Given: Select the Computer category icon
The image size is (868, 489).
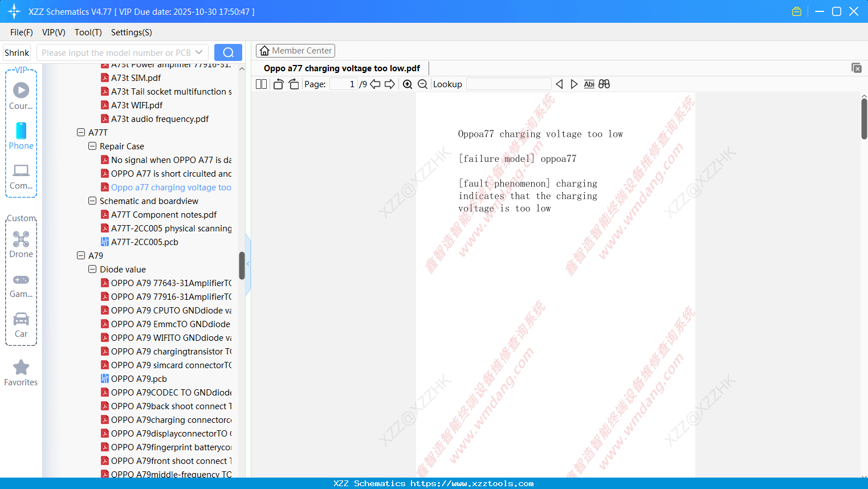Looking at the screenshot, I should tap(21, 176).
